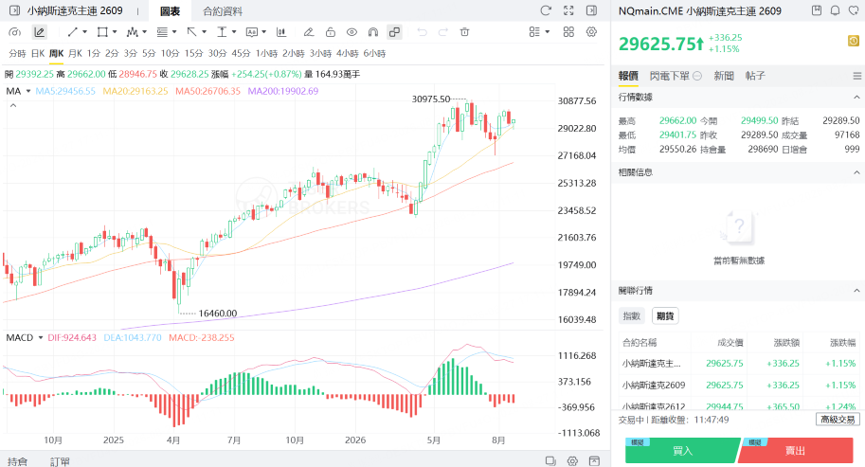Open the list layout dropdown
Image resolution: width=865 pixels, height=467 pixels.
point(539,32)
